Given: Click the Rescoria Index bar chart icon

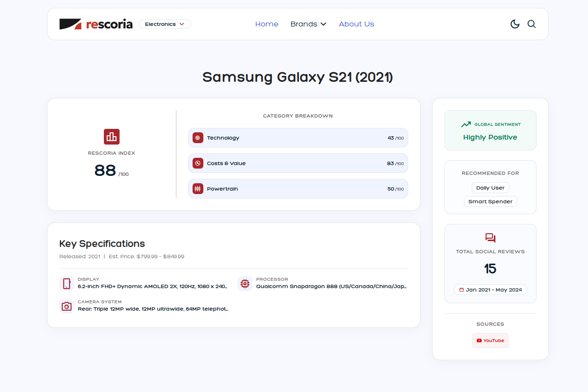Looking at the screenshot, I should pos(112,137).
